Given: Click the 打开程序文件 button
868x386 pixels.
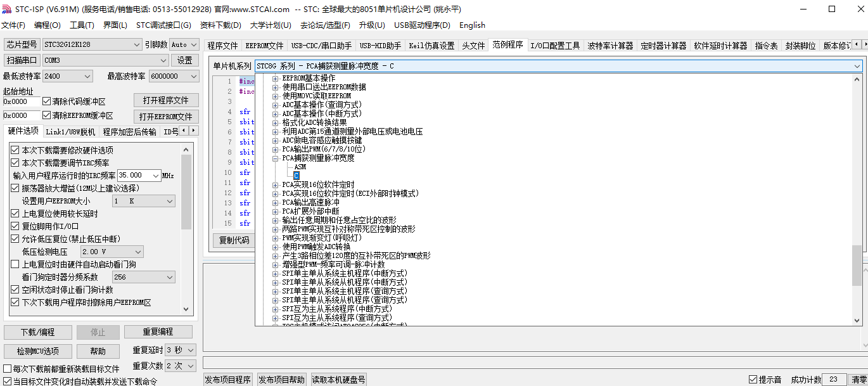Looking at the screenshot, I should (166, 100).
